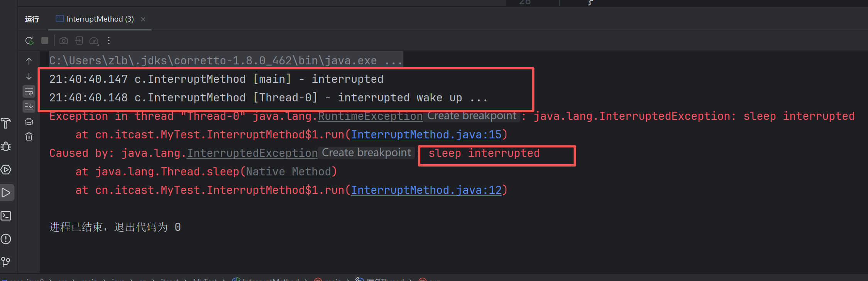868x281 pixels.
Task: Open the Problems tool window icon
Action: coord(6,239)
